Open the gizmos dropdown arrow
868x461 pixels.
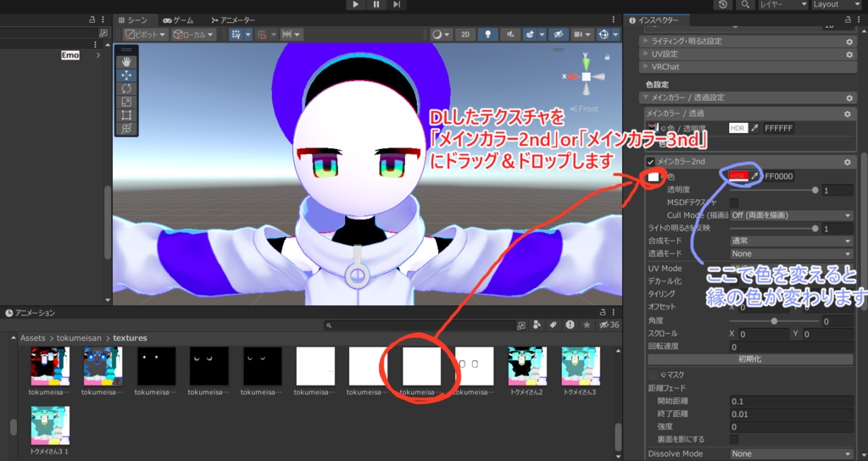coord(615,34)
